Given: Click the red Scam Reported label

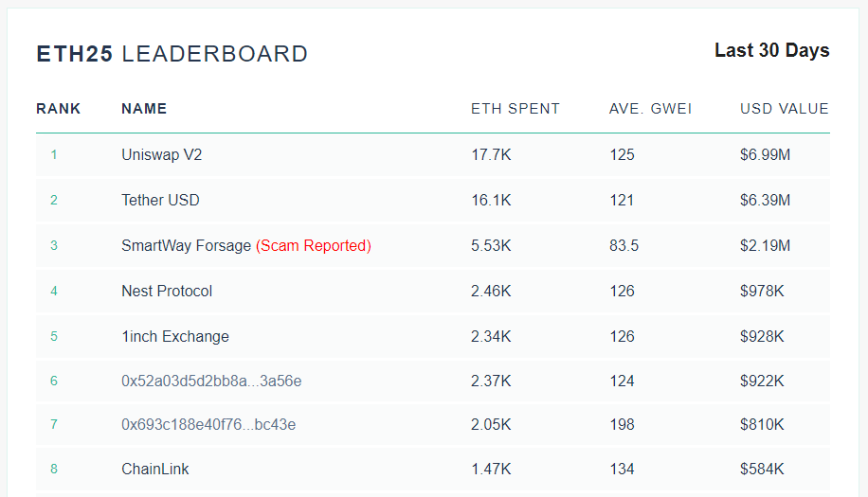Looking at the screenshot, I should (x=314, y=245).
